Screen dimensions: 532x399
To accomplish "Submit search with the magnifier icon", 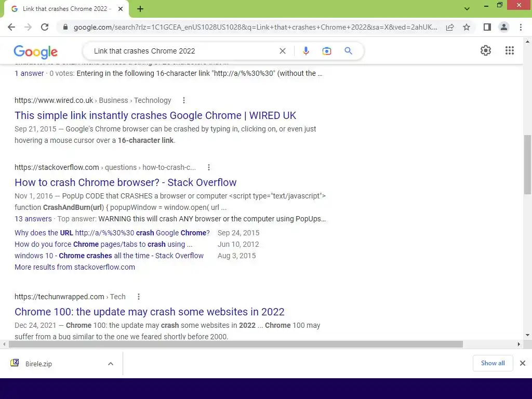I will point(348,51).
